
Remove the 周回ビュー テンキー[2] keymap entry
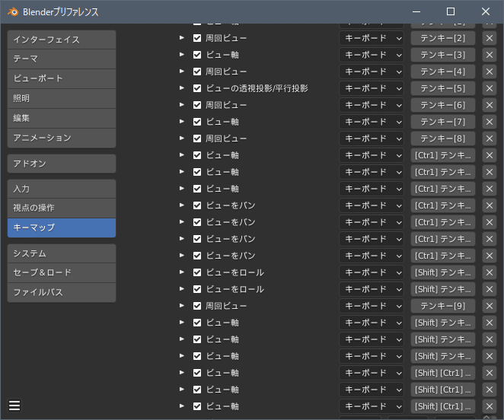490,38
